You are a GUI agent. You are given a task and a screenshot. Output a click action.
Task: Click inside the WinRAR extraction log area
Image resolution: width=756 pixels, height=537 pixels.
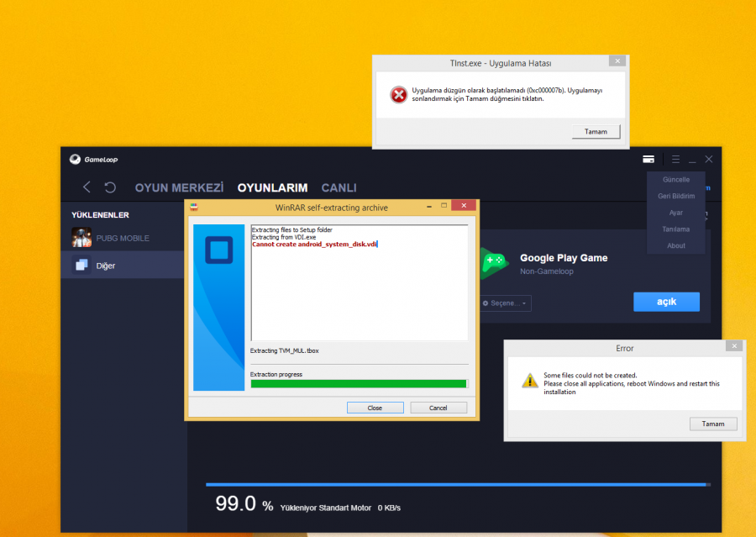click(x=360, y=282)
